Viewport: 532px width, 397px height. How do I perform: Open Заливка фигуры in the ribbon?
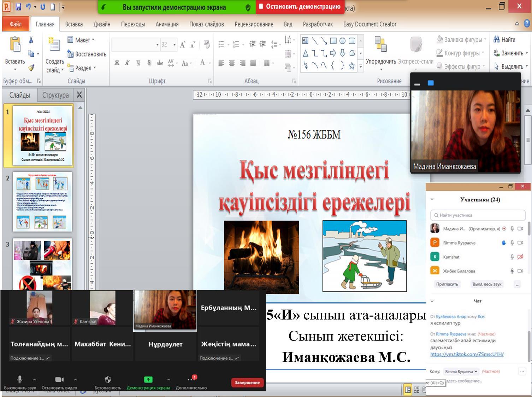pos(460,40)
